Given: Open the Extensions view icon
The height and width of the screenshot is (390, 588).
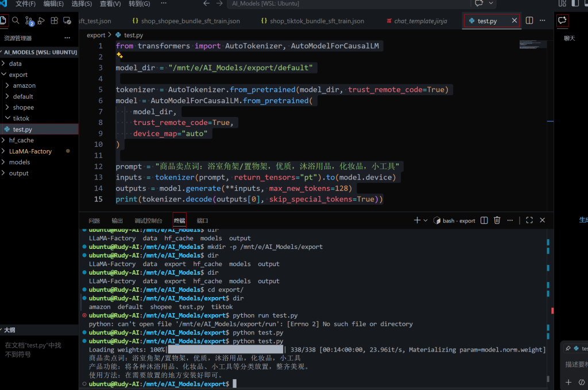Looking at the screenshot, I should click(54, 21).
